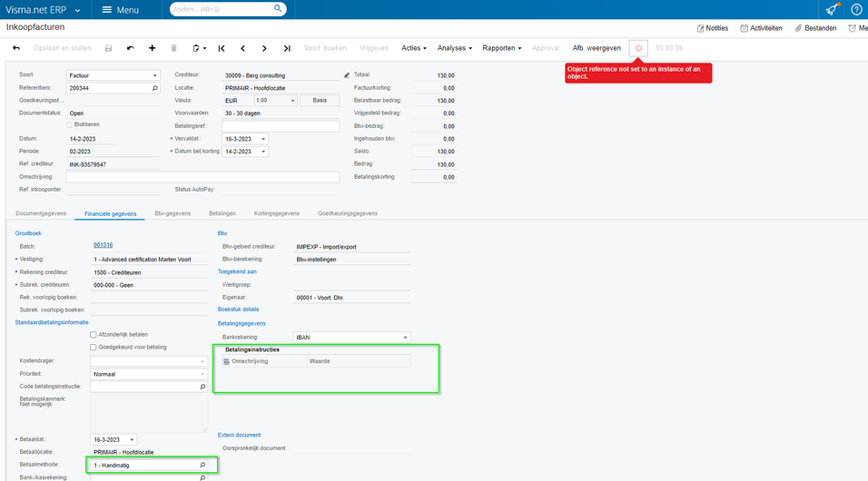Go to the first record

click(x=222, y=48)
